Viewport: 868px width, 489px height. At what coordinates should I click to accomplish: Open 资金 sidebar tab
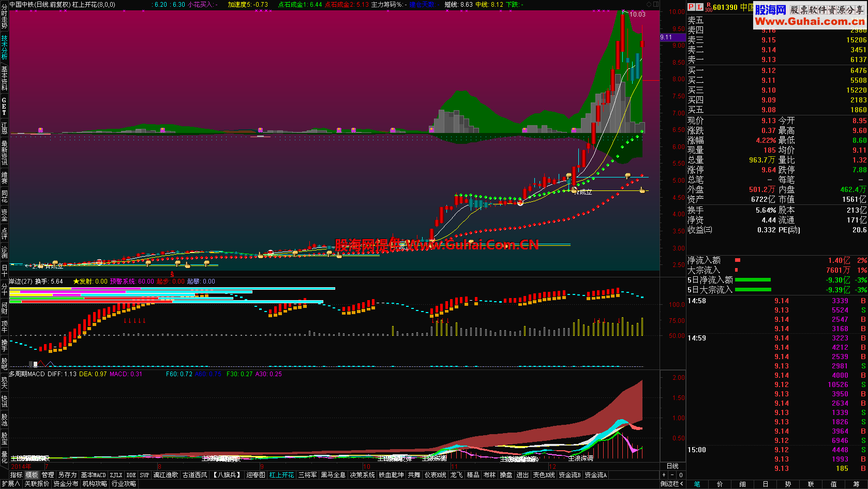4,215
